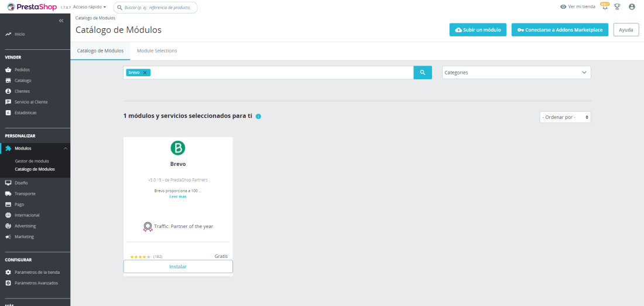
Task: Click Ver mi tienda link
Action: [x=577, y=6]
